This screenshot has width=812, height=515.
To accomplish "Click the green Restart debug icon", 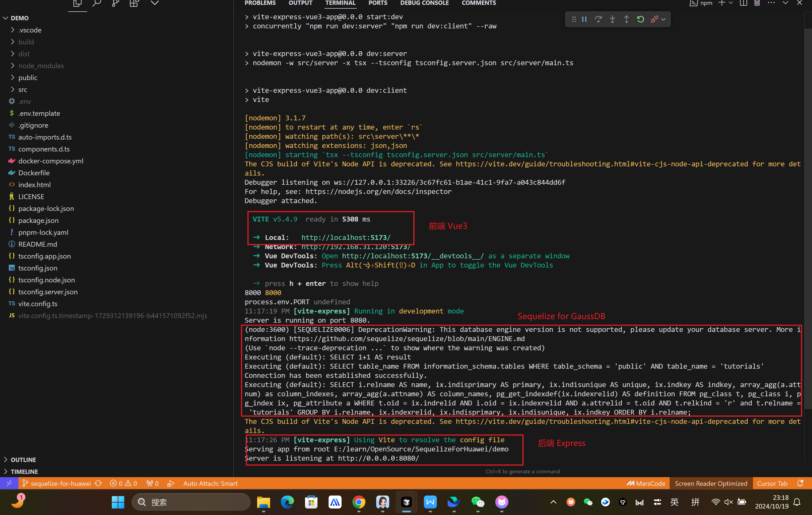I will (640, 19).
